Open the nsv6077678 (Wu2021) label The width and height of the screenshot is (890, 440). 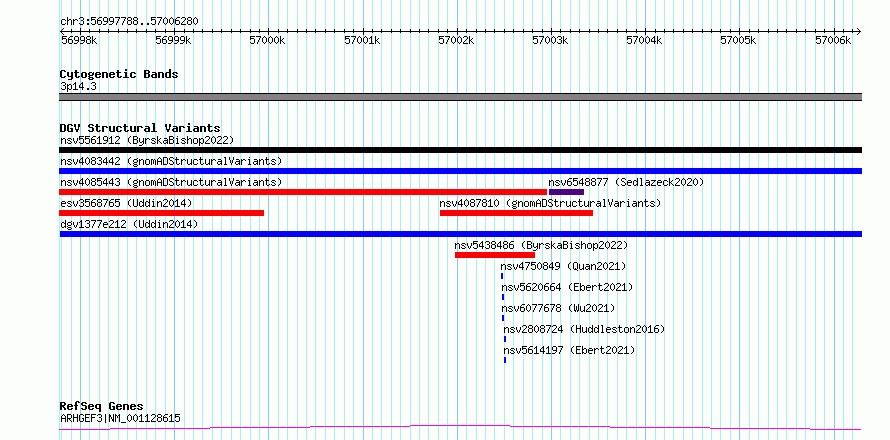tap(559, 308)
